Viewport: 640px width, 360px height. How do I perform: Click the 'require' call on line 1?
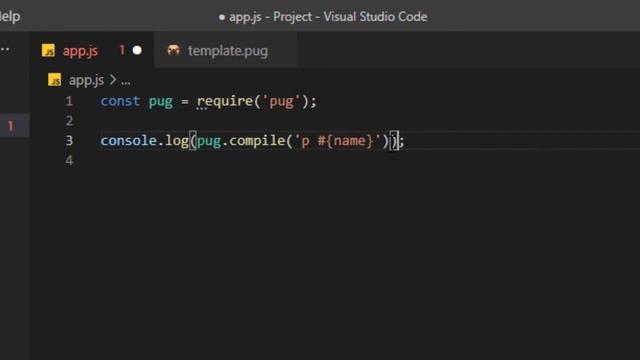225,102
